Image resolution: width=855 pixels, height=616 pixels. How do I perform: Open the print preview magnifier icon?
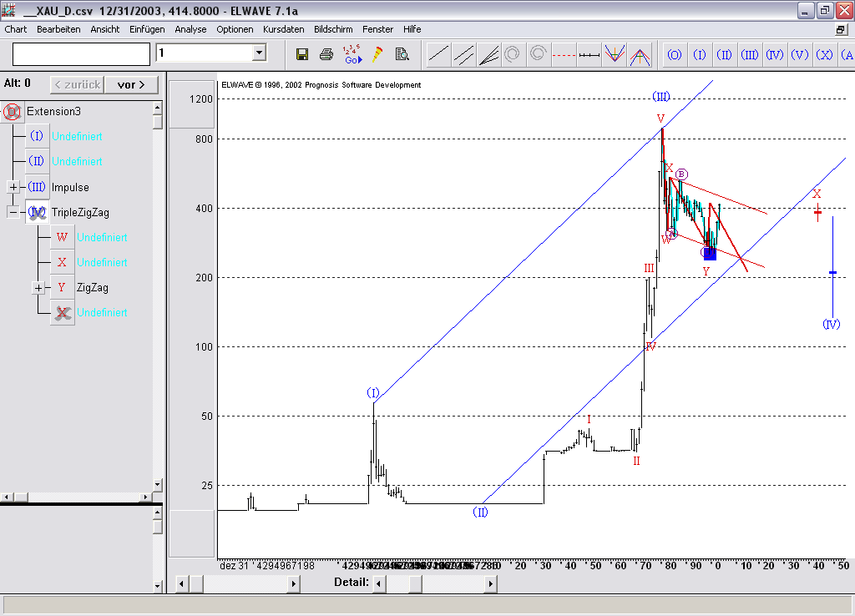[x=402, y=54]
